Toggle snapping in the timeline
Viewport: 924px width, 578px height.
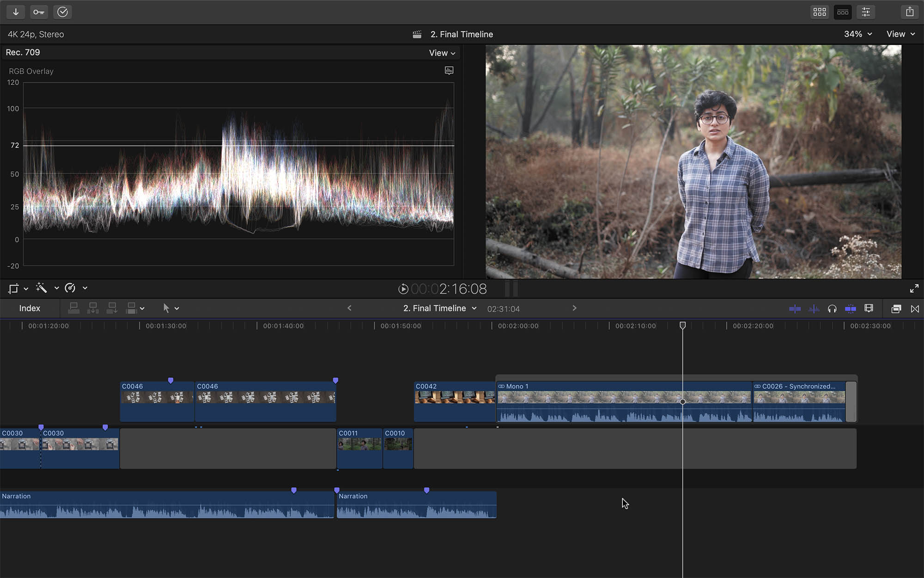(x=850, y=309)
